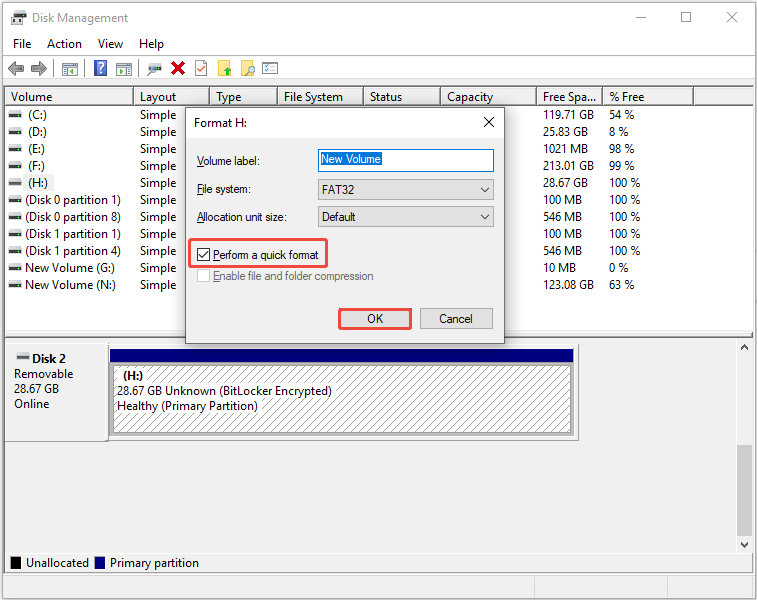757x600 pixels.
Task: Click Cancel in the Format dialog
Action: (456, 319)
